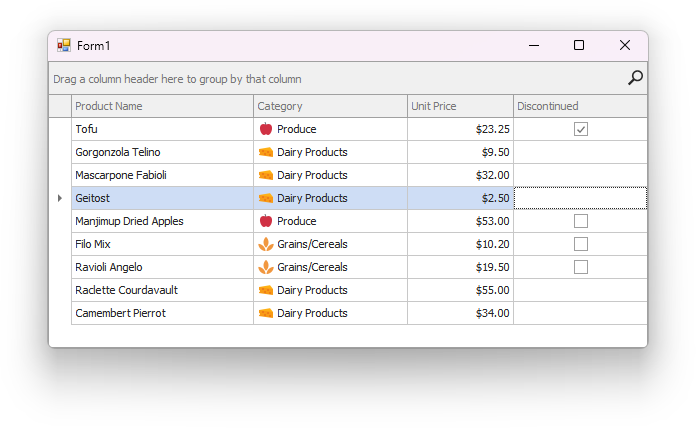The image size is (696, 428).
Task: Click the grains icon in Ravioli Angelo row
Action: tap(266, 267)
